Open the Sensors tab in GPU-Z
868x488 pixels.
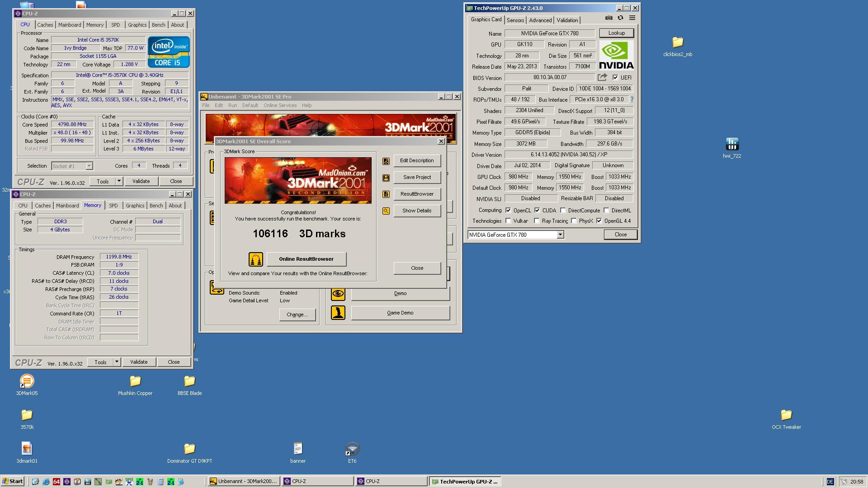click(x=515, y=20)
